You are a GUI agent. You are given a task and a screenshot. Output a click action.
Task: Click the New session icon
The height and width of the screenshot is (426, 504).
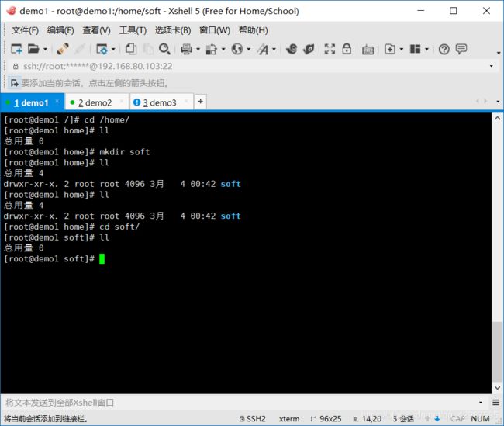(x=16, y=49)
